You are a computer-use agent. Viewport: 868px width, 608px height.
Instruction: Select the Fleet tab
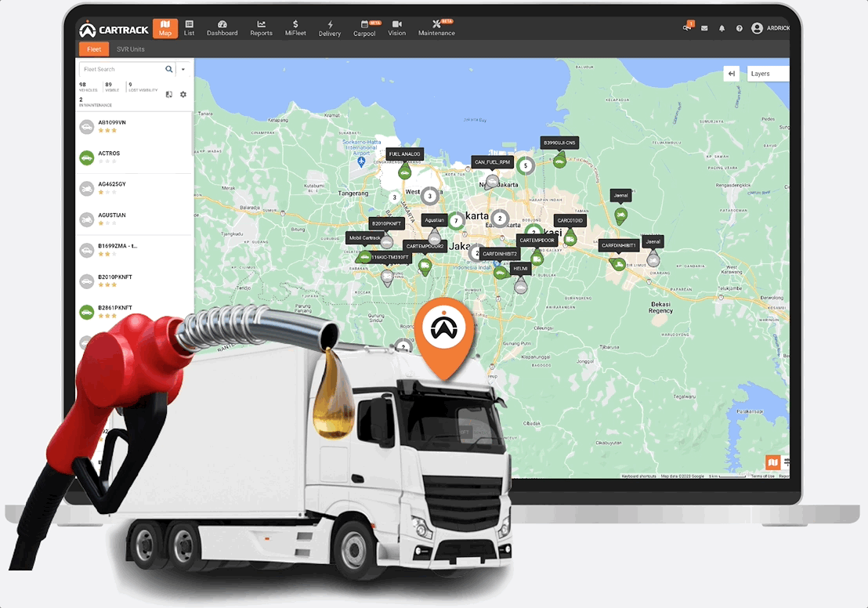tap(94, 49)
